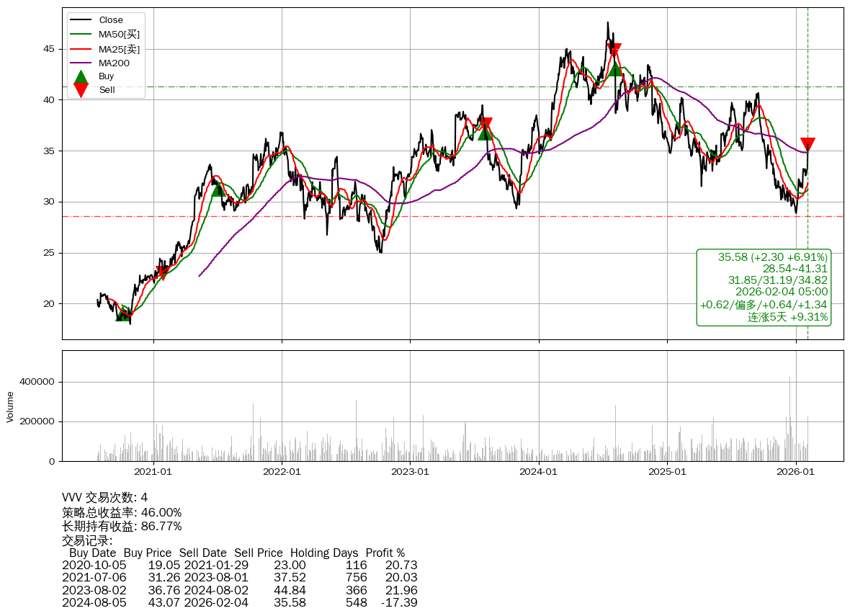Click the 2025-01 label on the time axis
850x616 pixels.
tap(667, 472)
